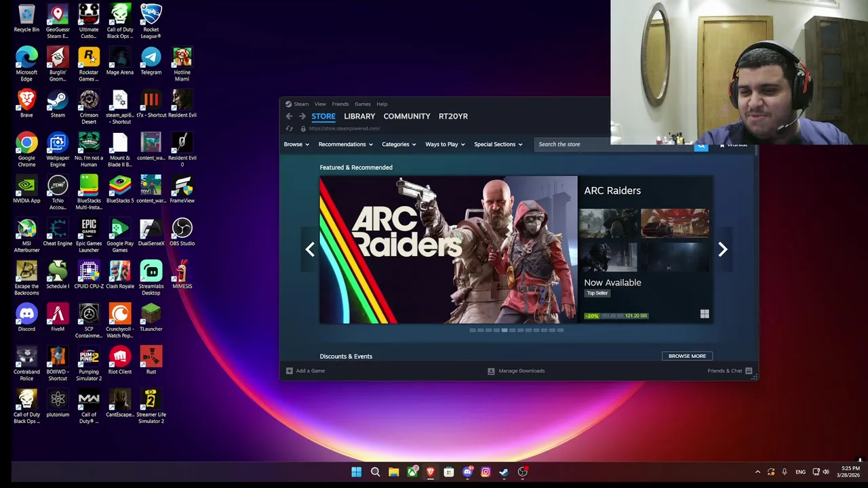Screen dimensions: 868x488
Task: Open Google Chrome desktop icon
Action: [x=26, y=150]
